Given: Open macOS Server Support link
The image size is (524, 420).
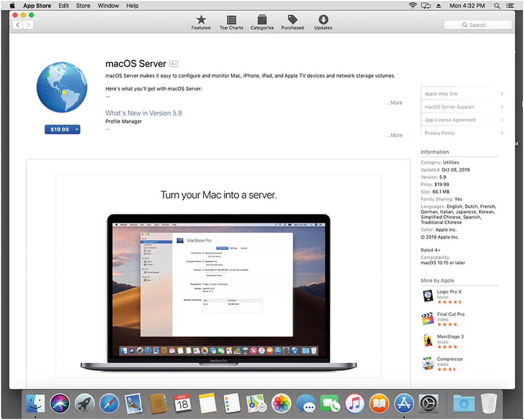Looking at the screenshot, I should pyautogui.click(x=449, y=107).
